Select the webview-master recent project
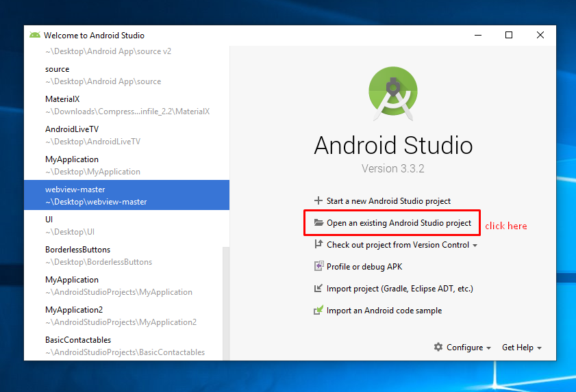The image size is (576, 392). click(127, 195)
